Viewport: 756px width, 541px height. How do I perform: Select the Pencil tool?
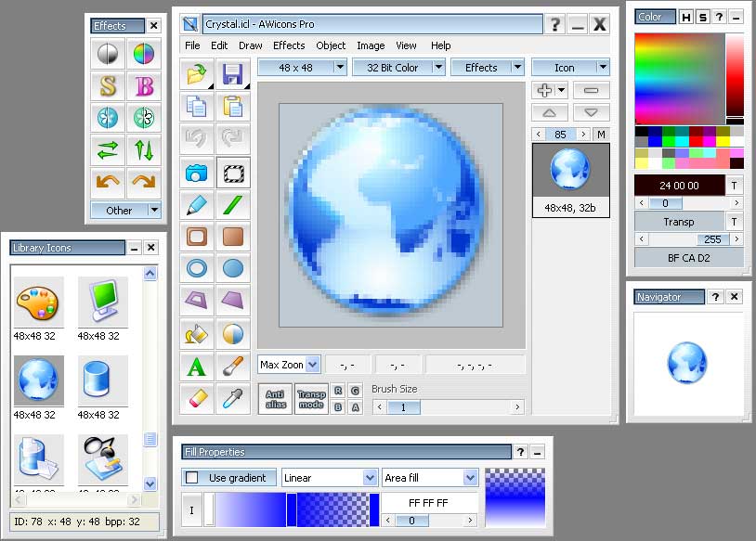pyautogui.click(x=196, y=204)
